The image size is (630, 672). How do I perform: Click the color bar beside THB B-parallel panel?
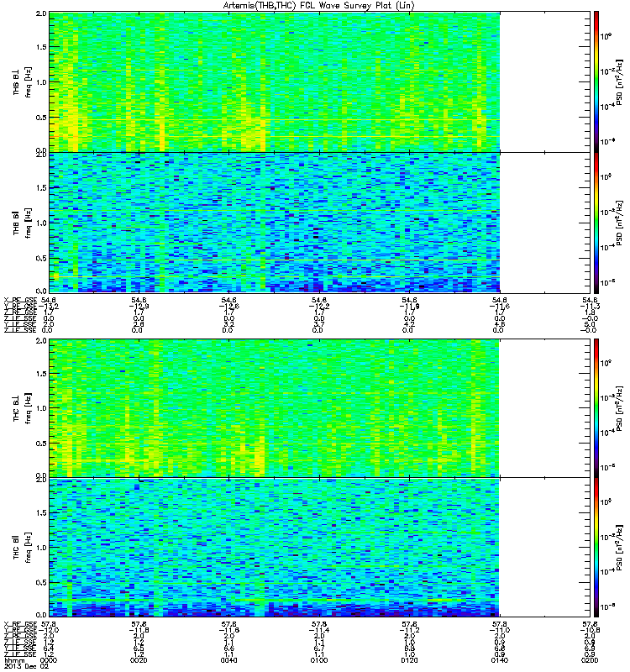[x=596, y=223]
